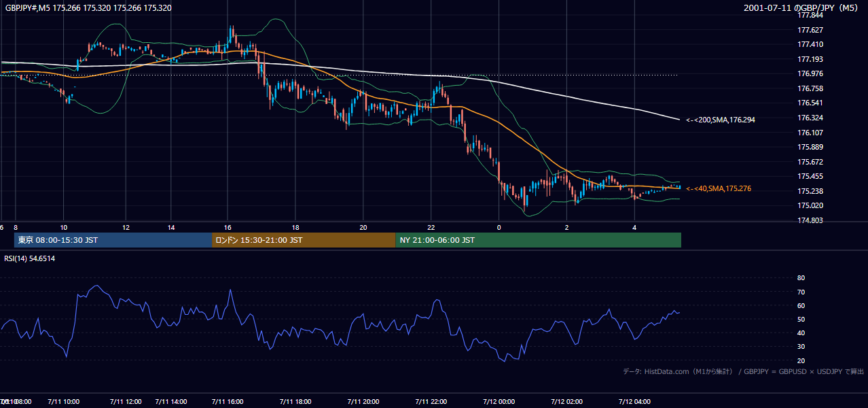This screenshot has width=868, height=408.
Task: Click RSI scale value 40
Action: tap(801, 333)
